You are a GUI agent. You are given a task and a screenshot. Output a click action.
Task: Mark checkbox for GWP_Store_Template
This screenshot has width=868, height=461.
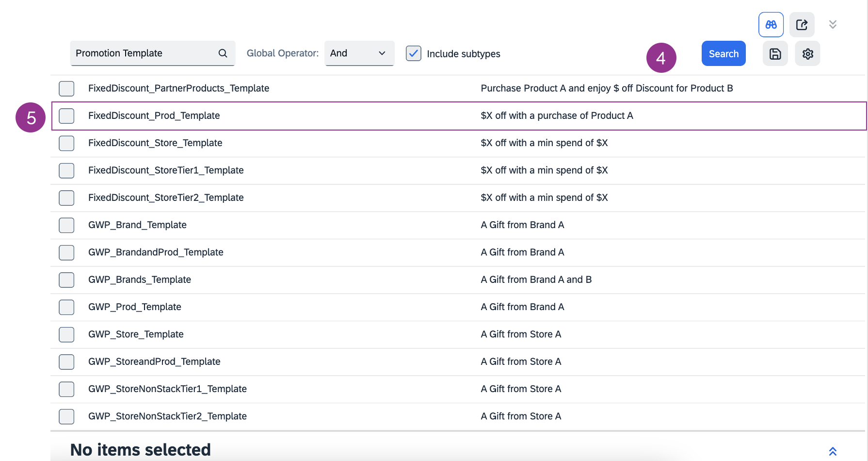coord(66,334)
